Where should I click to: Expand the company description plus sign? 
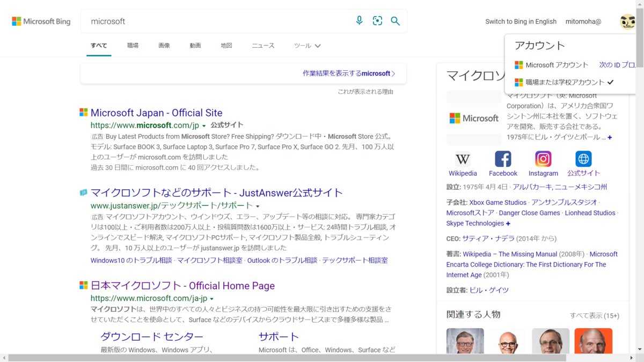610,138
